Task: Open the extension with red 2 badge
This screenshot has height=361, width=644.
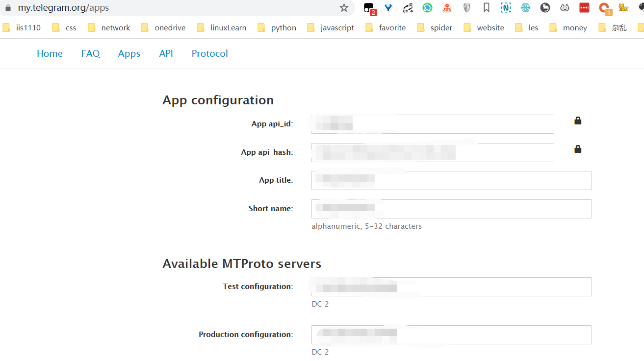Action: click(x=369, y=8)
